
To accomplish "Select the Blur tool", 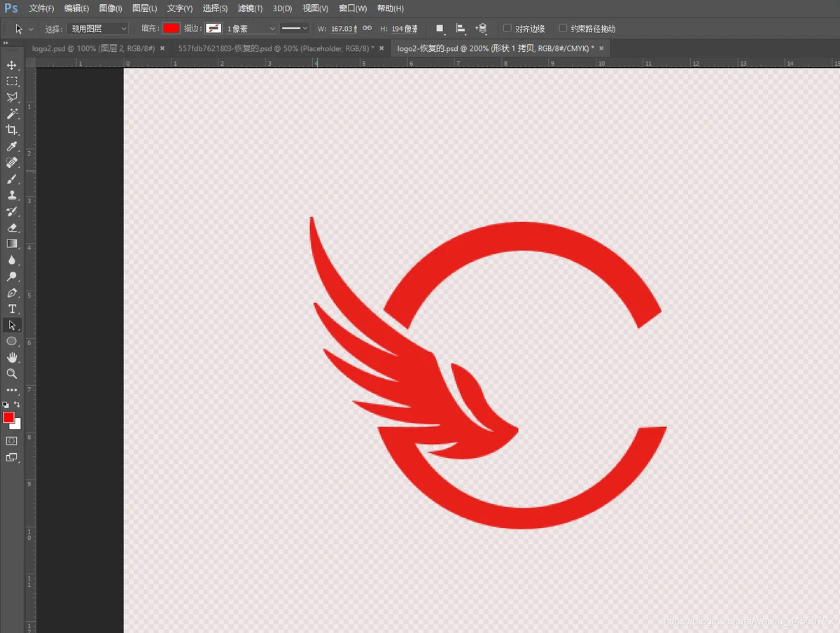I will [x=12, y=260].
